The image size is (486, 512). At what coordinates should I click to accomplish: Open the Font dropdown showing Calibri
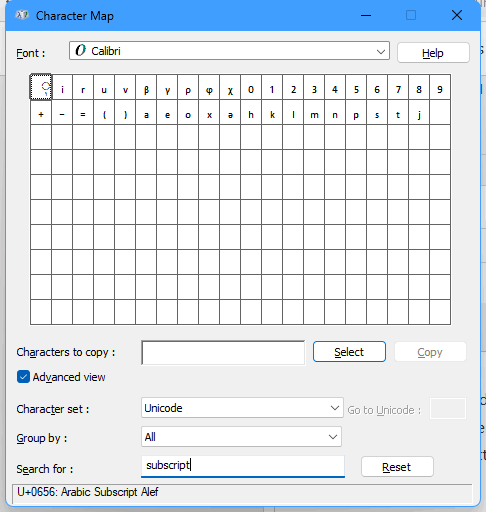(x=229, y=51)
